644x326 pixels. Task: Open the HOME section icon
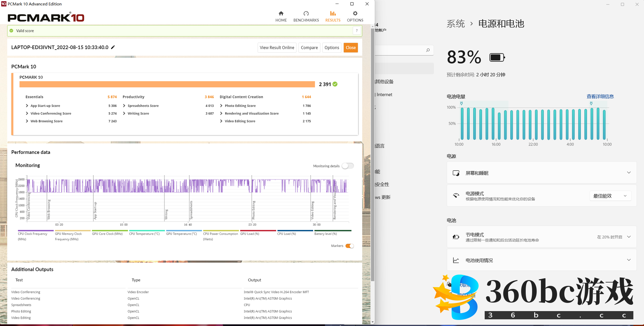(x=281, y=13)
